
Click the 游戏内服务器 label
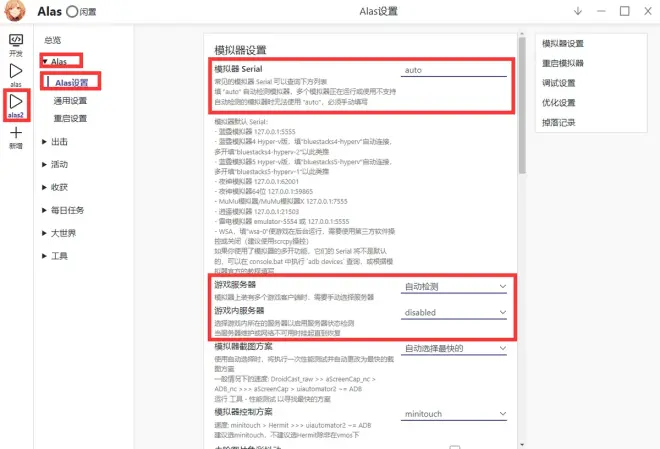click(x=239, y=311)
